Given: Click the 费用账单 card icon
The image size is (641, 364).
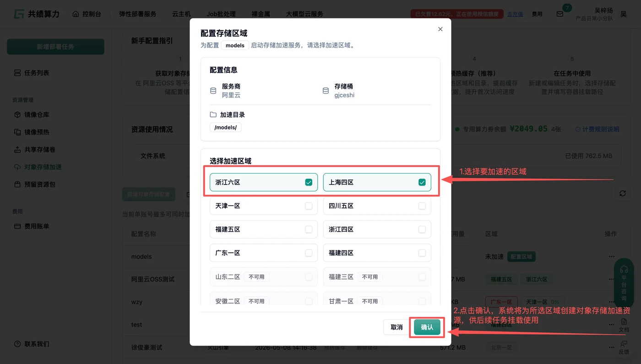Looking at the screenshot, I should coord(17,226).
